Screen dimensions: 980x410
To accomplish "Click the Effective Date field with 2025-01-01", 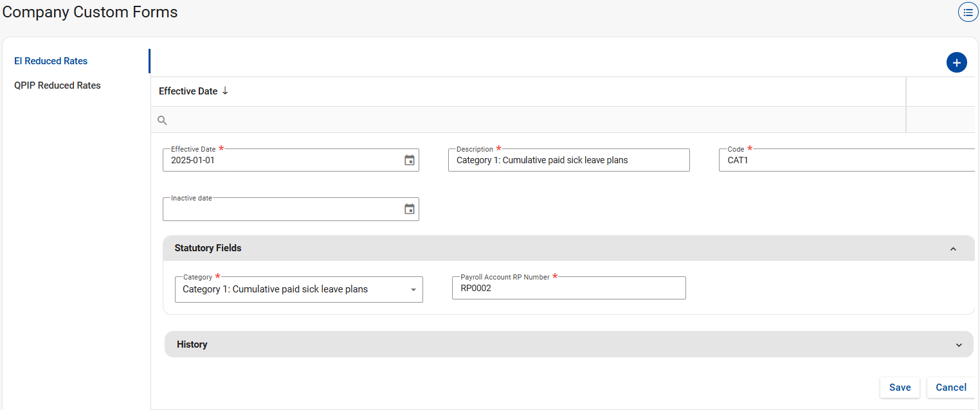I will [283, 161].
